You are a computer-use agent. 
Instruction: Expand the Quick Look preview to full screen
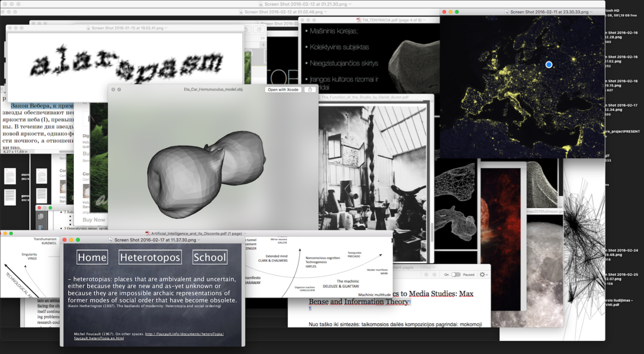[x=119, y=90]
